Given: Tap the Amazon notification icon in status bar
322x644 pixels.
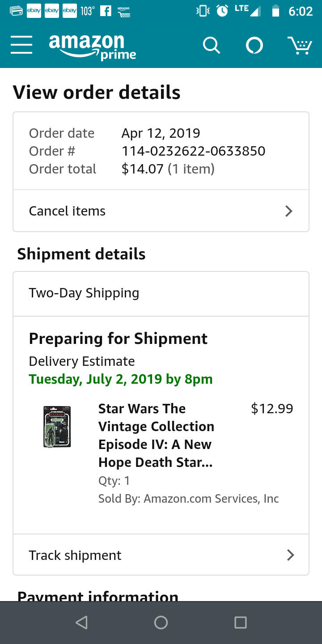Looking at the screenshot, I should [123, 12].
